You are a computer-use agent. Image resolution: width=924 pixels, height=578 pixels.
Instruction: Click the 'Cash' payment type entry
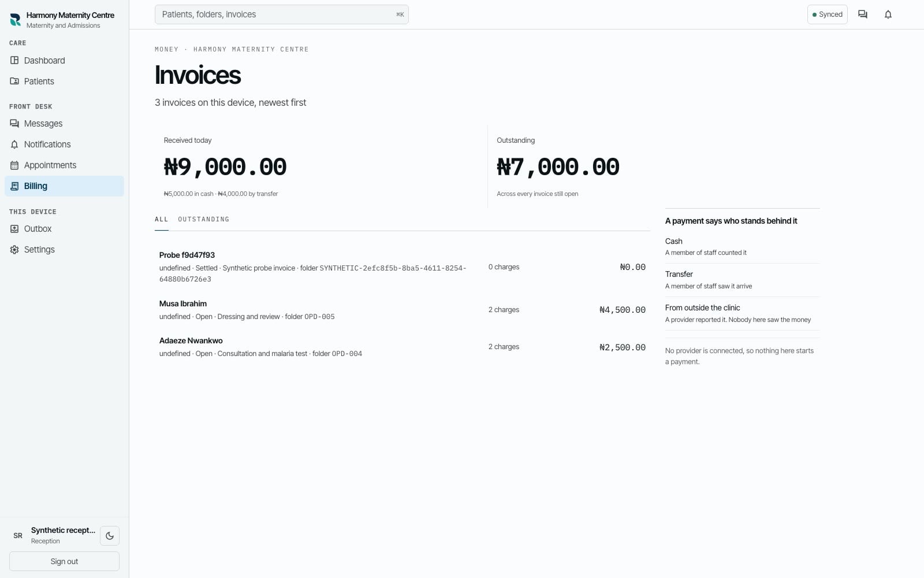coord(742,247)
